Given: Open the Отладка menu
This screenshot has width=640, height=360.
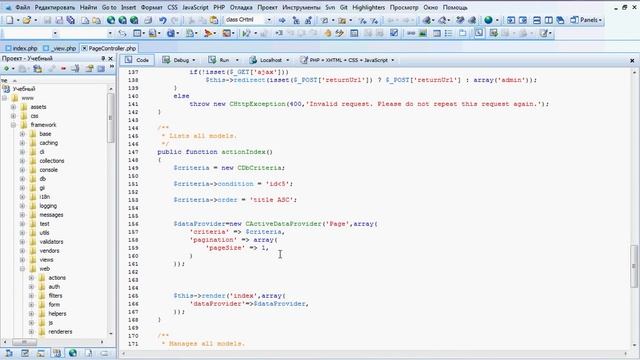Looking at the screenshot, I should (241, 7).
